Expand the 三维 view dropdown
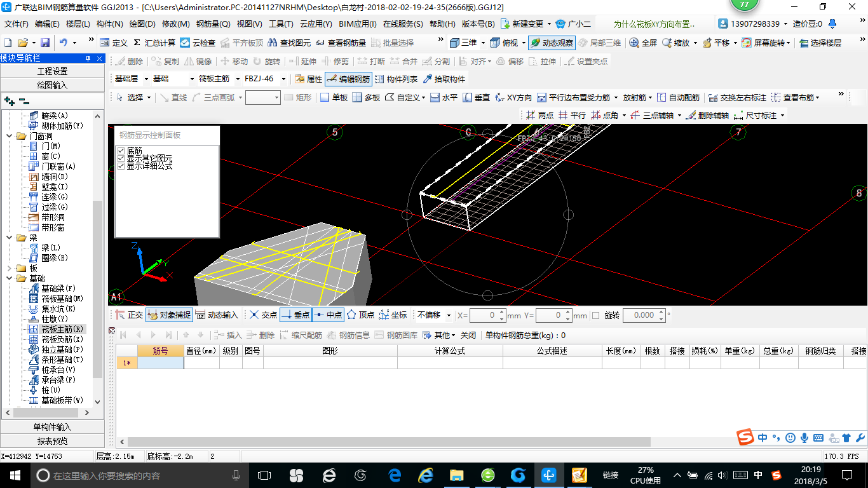The height and width of the screenshot is (488, 868). click(x=483, y=43)
